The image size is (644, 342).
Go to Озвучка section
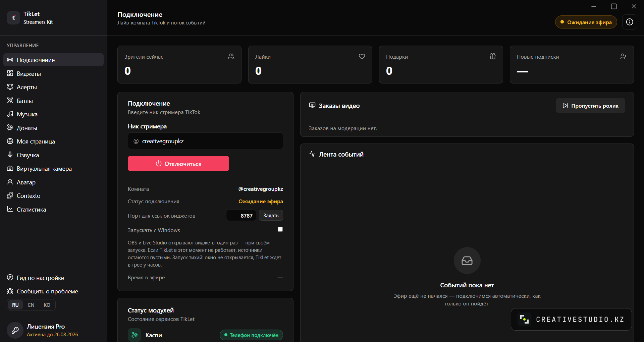click(54, 155)
